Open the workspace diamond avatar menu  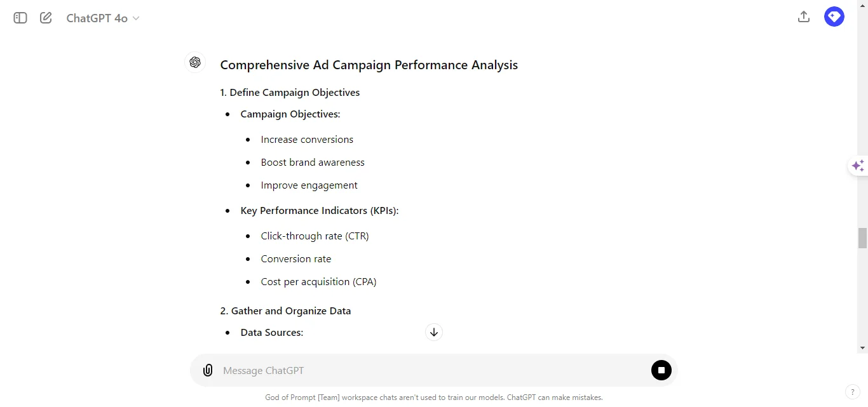(834, 17)
